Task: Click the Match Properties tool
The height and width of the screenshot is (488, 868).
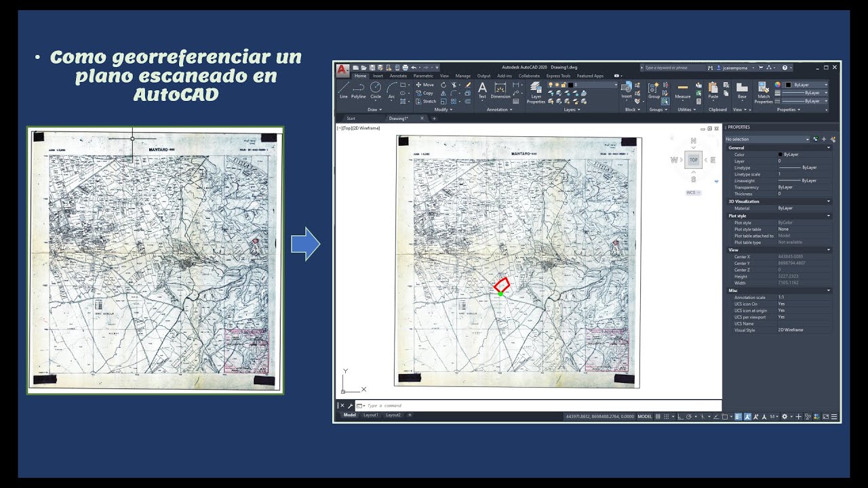Action: [x=764, y=92]
